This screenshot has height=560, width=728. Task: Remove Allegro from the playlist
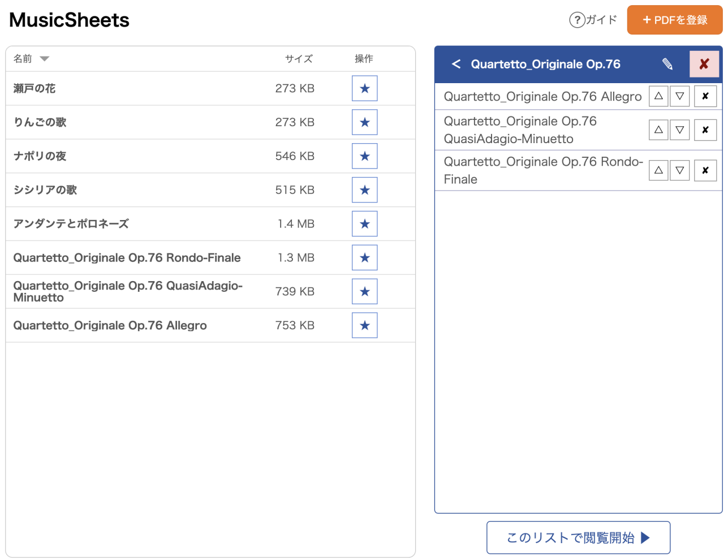tap(705, 96)
